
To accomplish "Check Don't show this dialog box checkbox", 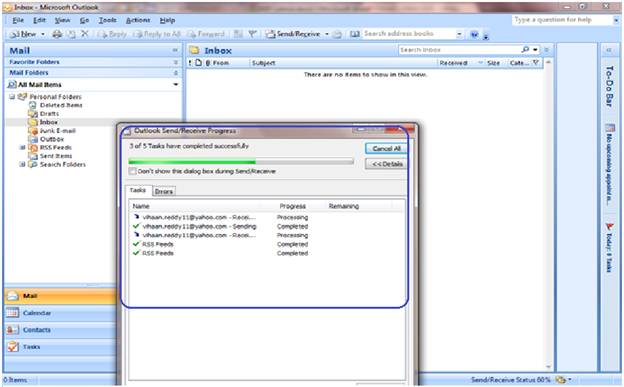I will 133,171.
